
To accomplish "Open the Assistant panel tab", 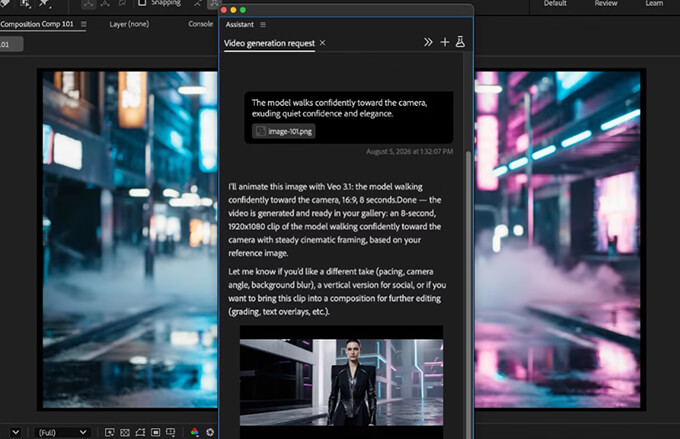I will (239, 25).
